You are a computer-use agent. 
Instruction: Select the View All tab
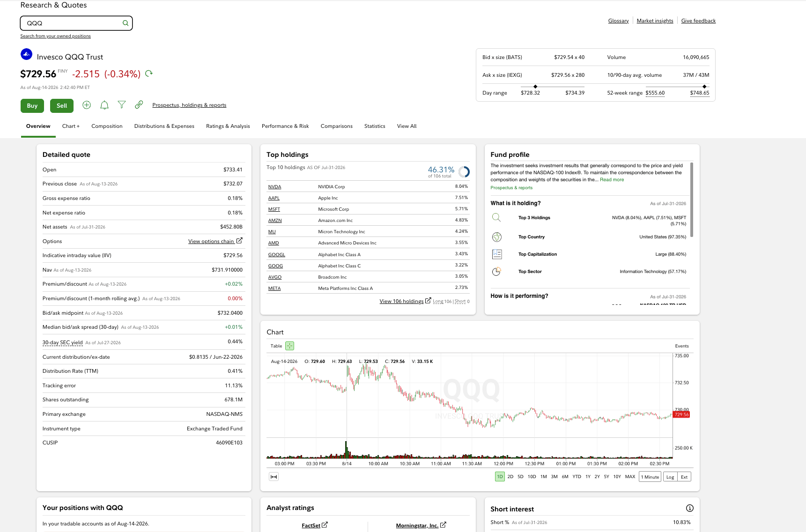[x=407, y=126]
